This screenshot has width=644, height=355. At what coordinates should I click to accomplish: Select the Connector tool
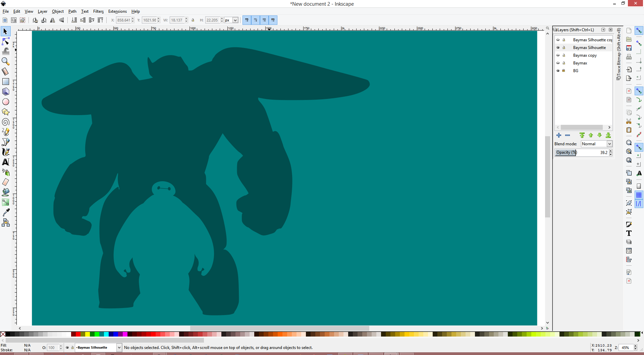(6, 222)
